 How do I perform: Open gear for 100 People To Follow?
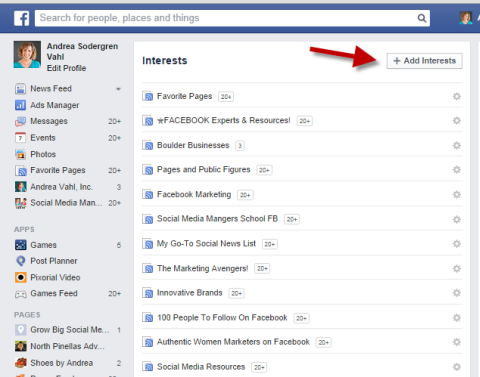tap(457, 318)
